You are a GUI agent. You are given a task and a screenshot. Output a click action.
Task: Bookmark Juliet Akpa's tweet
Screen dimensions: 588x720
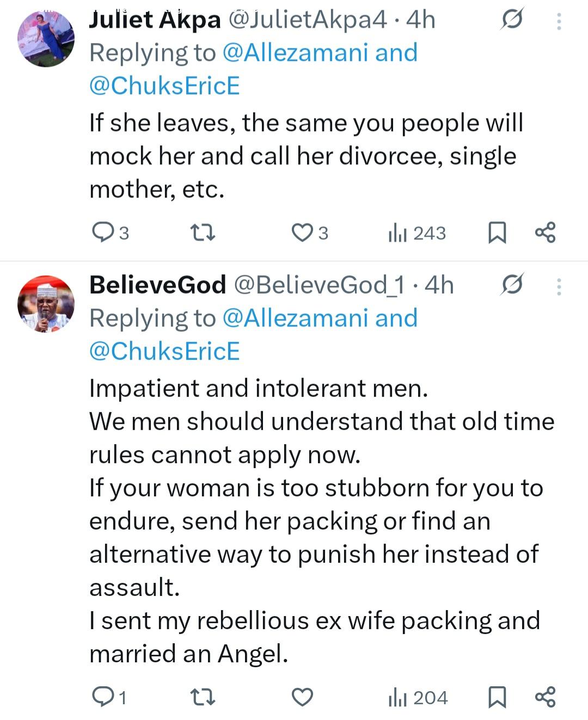[497, 232]
